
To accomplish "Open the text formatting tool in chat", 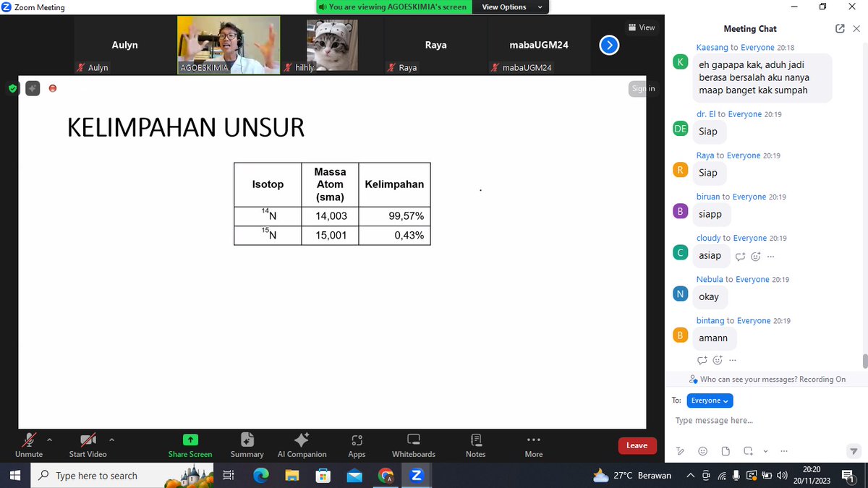I will tap(680, 451).
